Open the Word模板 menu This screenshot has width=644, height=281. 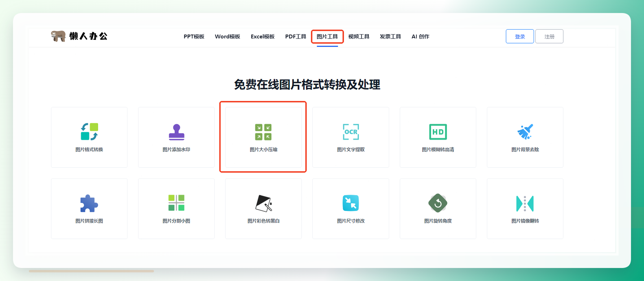228,37
